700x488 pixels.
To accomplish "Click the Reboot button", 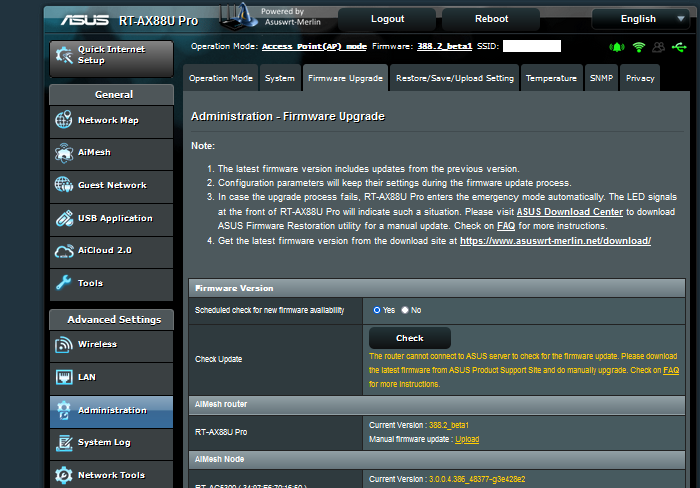I will (x=491, y=19).
